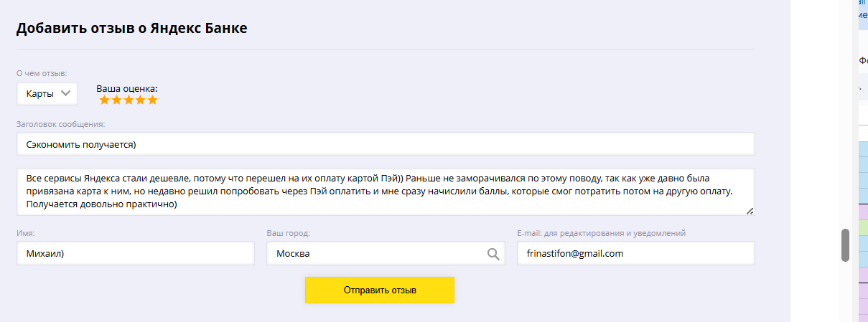Focus the 'Имя' name field
868x322 pixels.
tap(135, 253)
